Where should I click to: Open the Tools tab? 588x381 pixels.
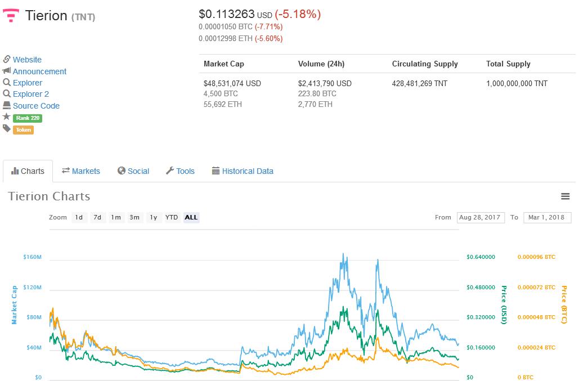coord(180,171)
